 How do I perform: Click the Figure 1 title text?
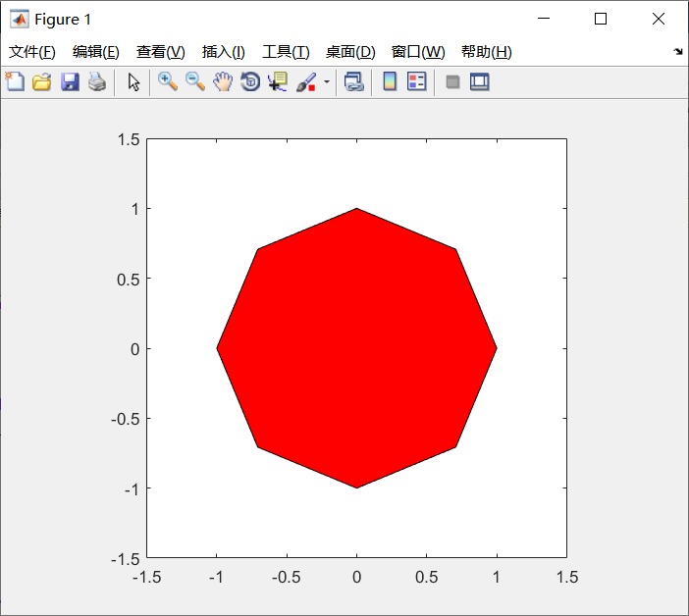[63, 20]
